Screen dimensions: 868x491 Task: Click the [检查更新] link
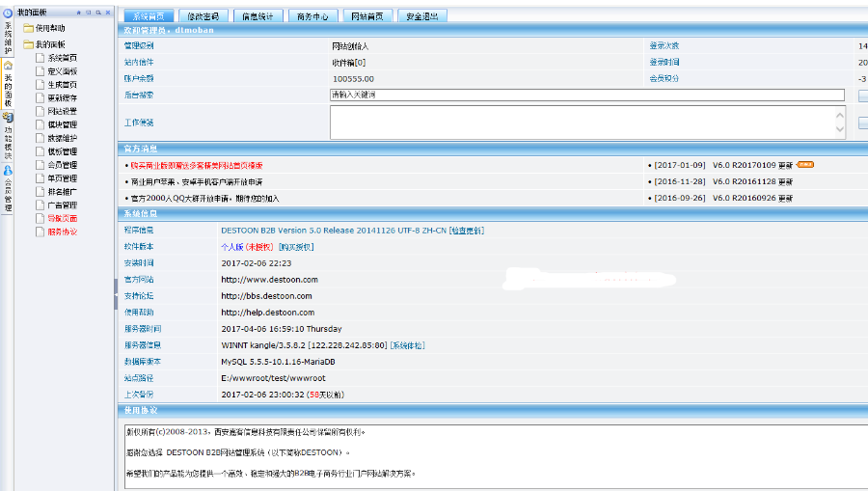pos(467,231)
